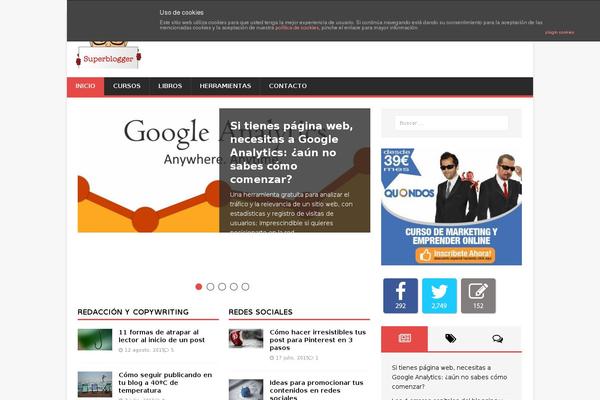600x400 pixels.
Task: Click the 17 julio date under Pinterest post
Action: click(290, 358)
